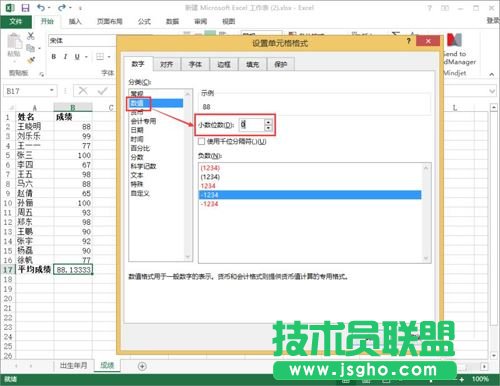Switch to the 数据 Data ribbon tab

172,22
